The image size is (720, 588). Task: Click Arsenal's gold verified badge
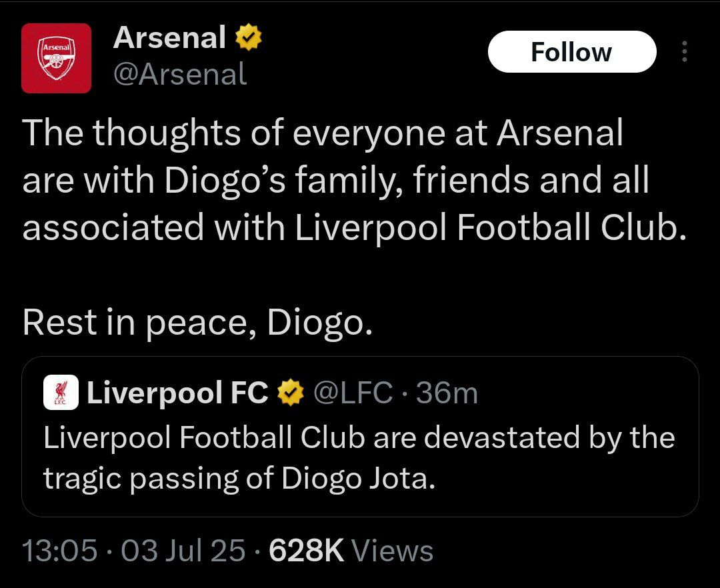[247, 39]
